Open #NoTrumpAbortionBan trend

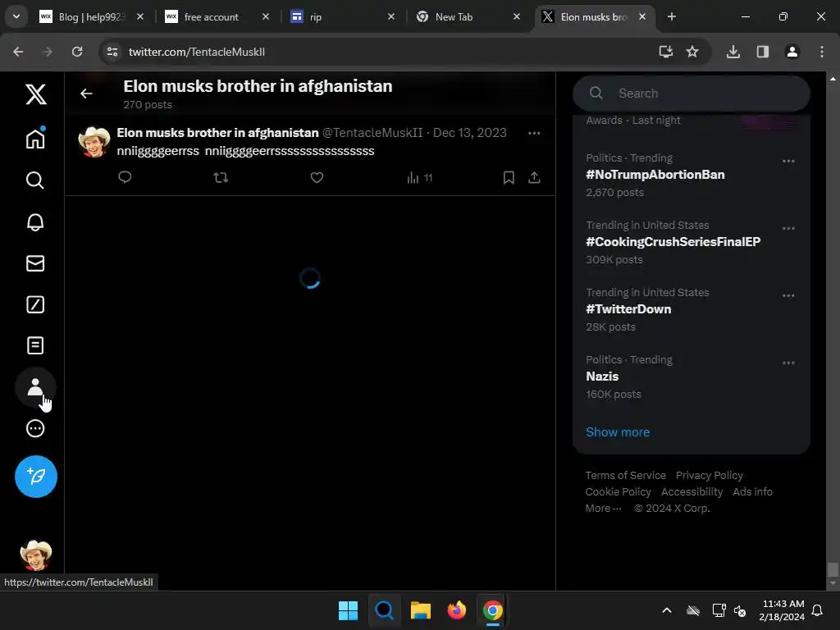point(655,175)
